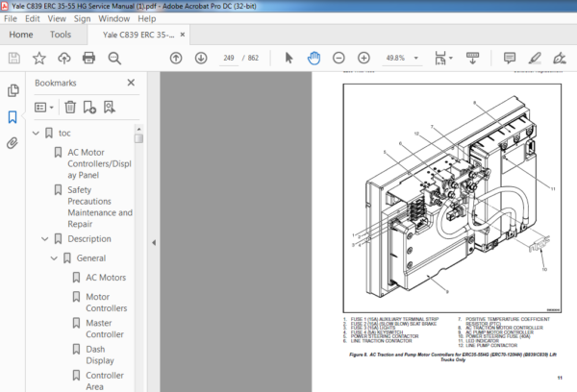The image size is (577, 392).
Task: Add a comment sticky note
Action: click(510, 58)
